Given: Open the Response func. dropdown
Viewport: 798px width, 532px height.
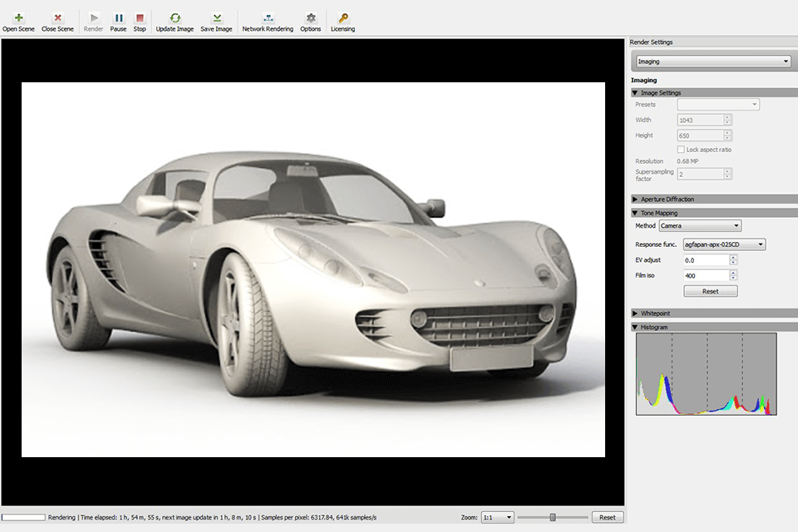Looking at the screenshot, I should (x=723, y=244).
